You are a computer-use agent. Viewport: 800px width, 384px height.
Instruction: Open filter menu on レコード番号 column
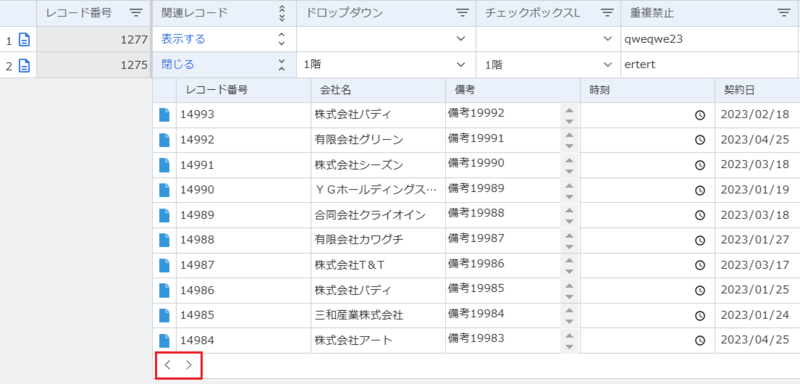tap(136, 13)
